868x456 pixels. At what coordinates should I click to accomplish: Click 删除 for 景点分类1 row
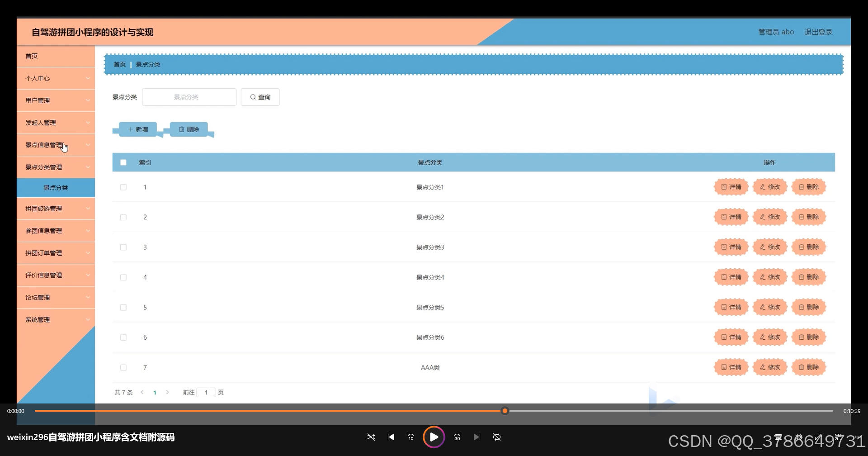809,187
